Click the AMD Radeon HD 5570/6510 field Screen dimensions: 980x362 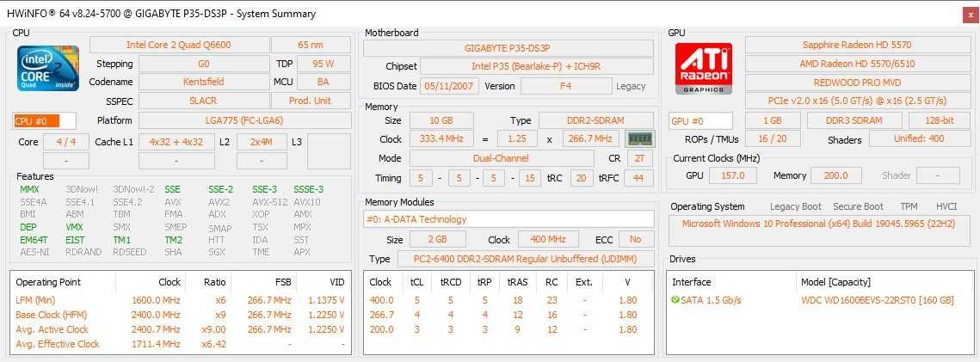coord(857,64)
